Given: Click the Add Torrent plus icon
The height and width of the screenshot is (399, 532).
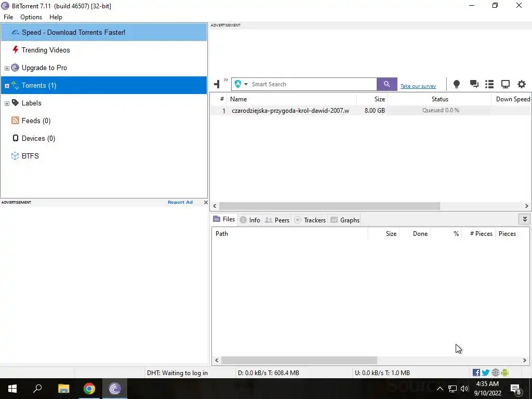Looking at the screenshot, I should [x=217, y=84].
